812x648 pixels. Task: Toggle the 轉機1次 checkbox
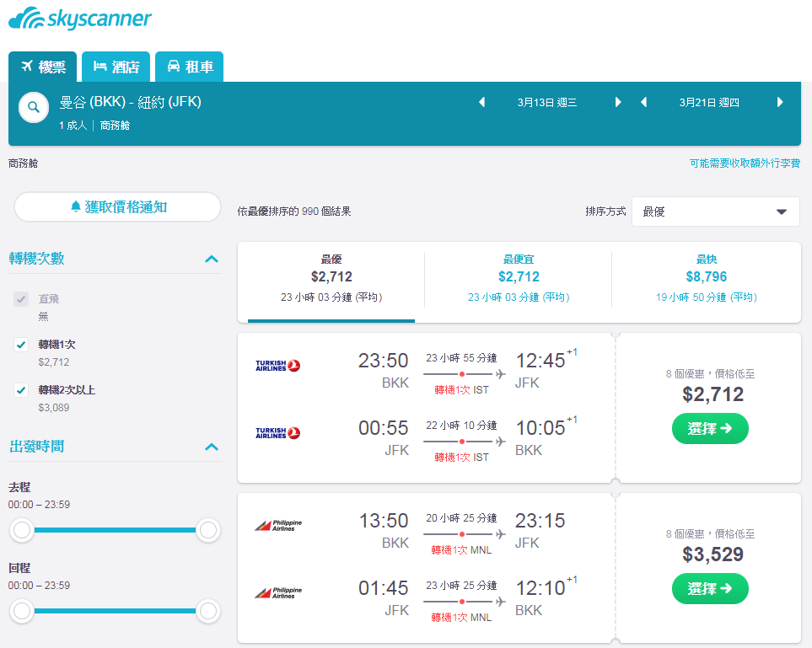(21, 345)
